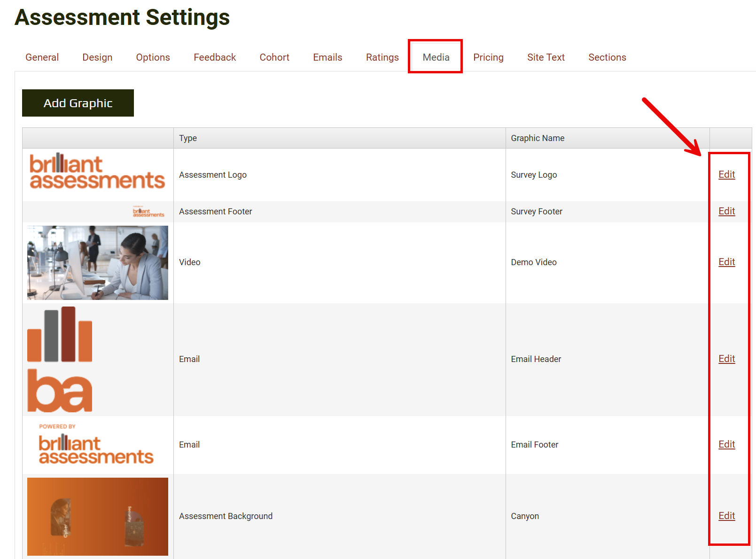Open the Emails tab
The width and height of the screenshot is (756, 559).
pyautogui.click(x=327, y=57)
